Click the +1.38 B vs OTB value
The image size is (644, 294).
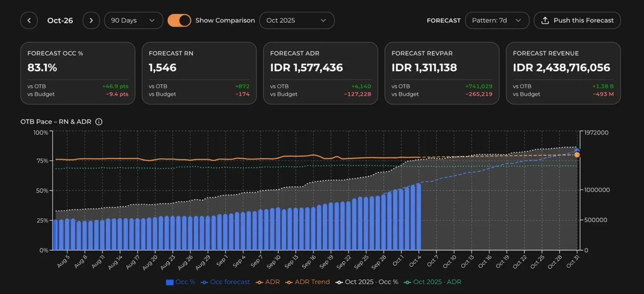point(603,86)
